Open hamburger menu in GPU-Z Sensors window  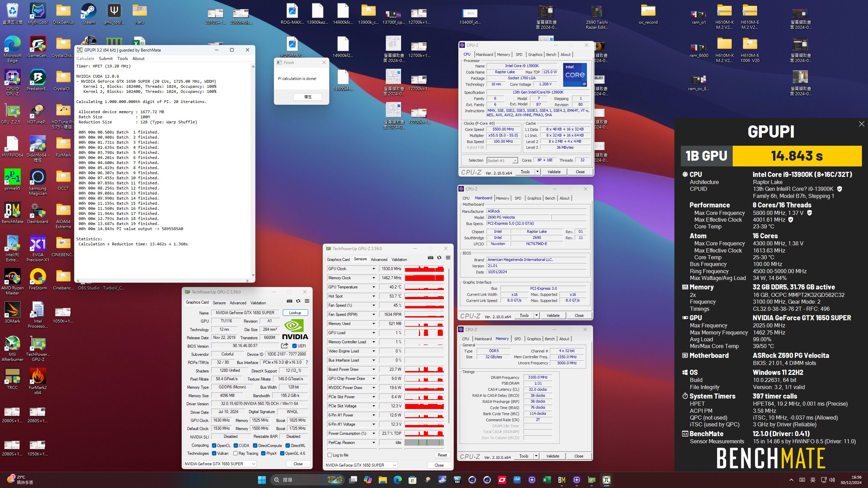click(x=448, y=258)
